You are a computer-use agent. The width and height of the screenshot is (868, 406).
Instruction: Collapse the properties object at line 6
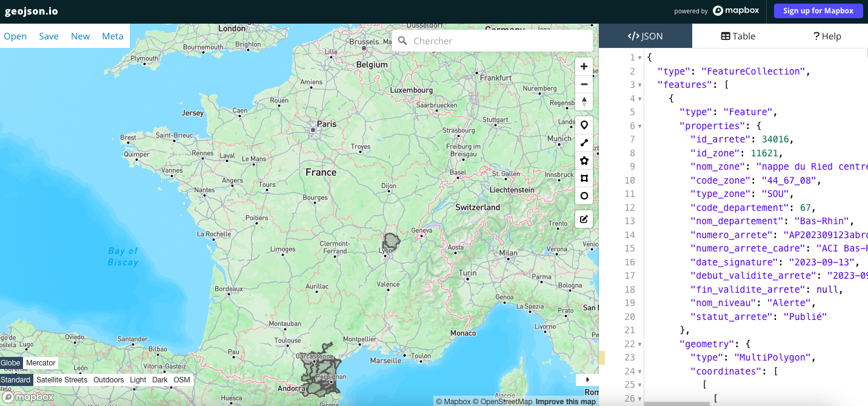pyautogui.click(x=640, y=126)
